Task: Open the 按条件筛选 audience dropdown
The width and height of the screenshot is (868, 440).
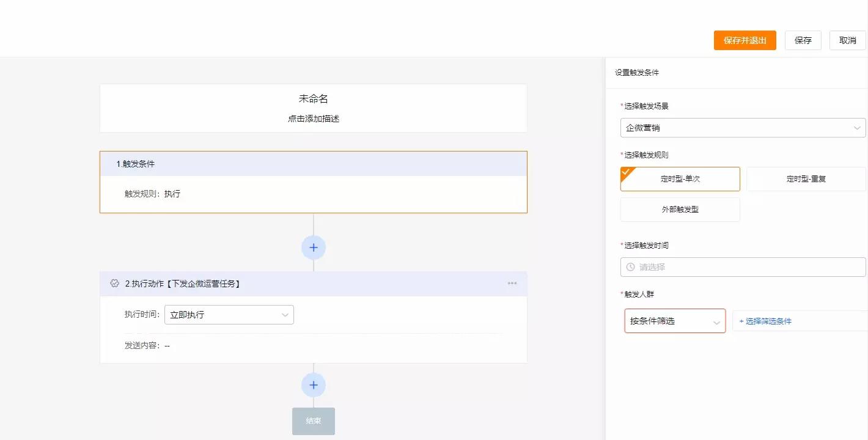Action: (x=675, y=321)
